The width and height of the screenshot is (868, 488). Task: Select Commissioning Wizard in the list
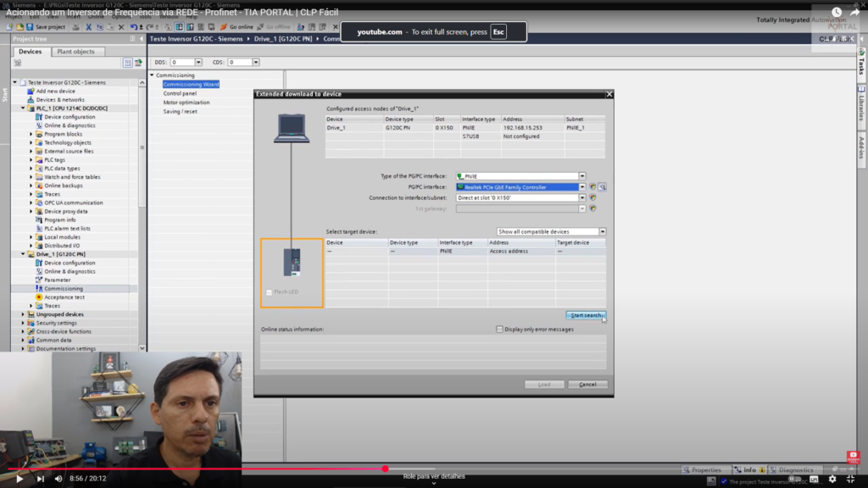191,84
